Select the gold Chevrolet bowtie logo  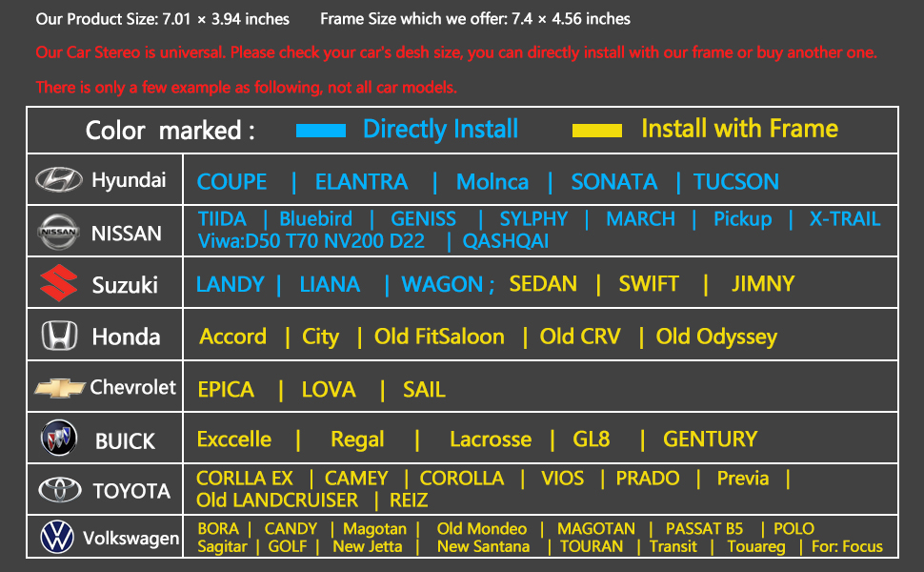[60, 387]
